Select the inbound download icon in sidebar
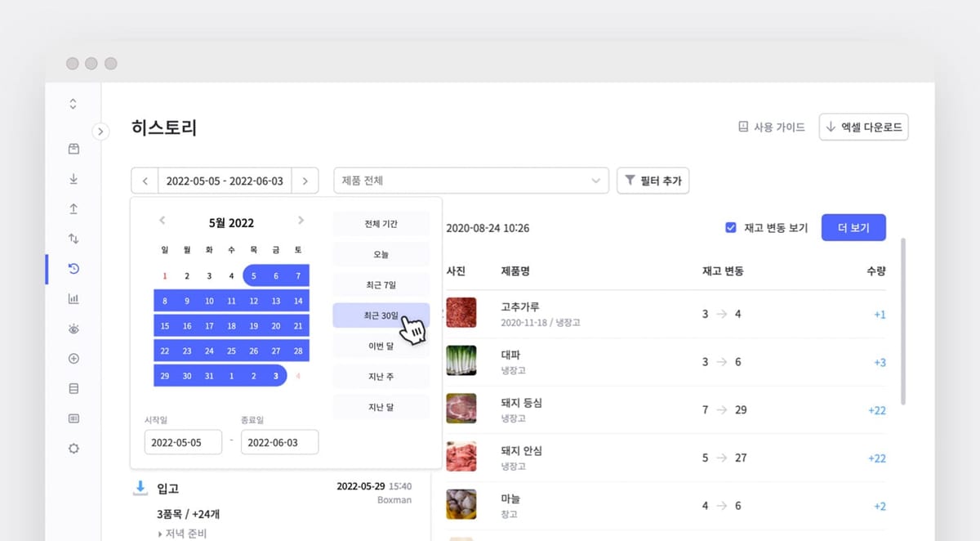 73,179
